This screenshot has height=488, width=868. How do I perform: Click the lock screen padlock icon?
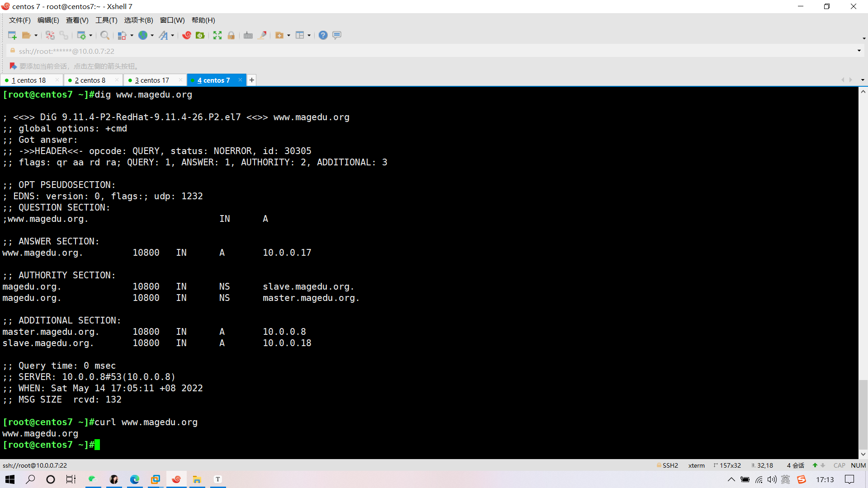coord(231,35)
